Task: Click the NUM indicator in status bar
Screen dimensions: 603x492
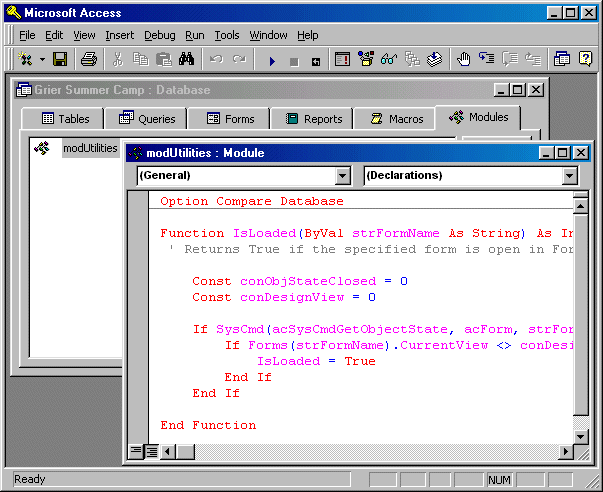Action: pyautogui.click(x=500, y=480)
